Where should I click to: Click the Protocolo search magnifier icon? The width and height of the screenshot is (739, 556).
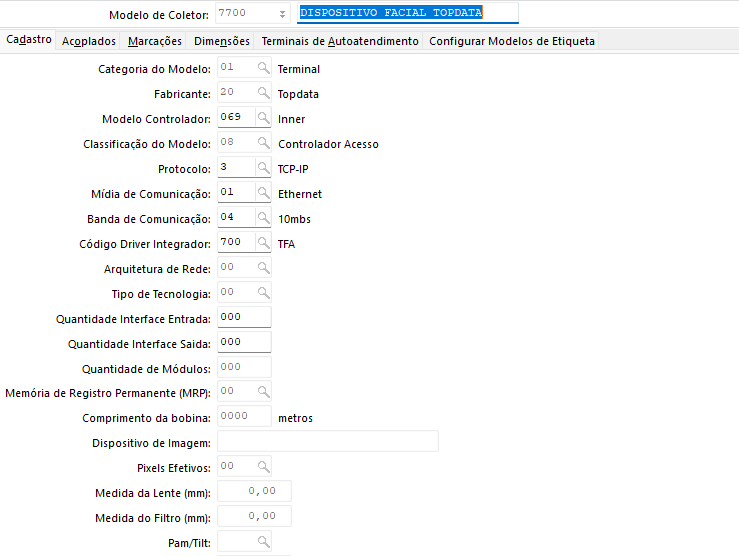click(263, 168)
